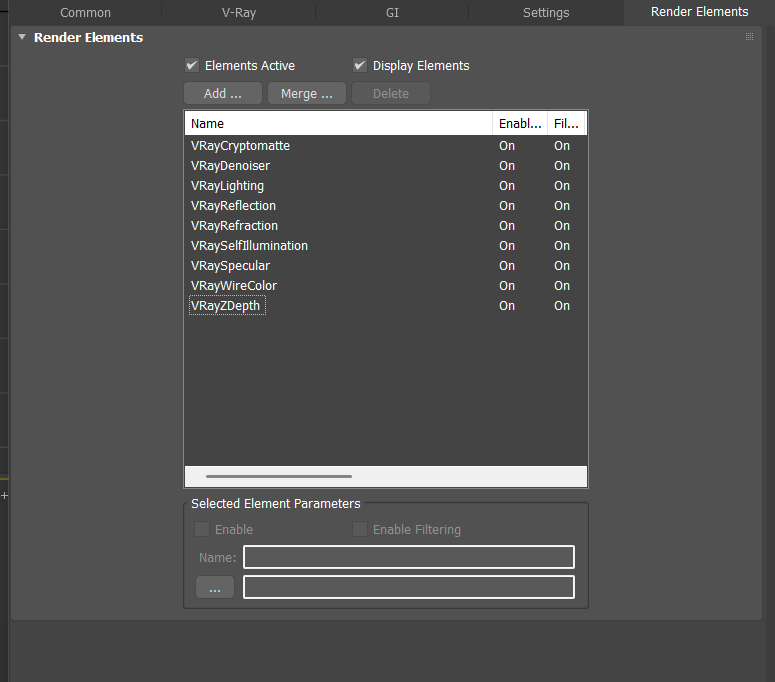Screen dimensions: 775x682
Task: Select the VRayDenoiser element
Action: coord(230,166)
